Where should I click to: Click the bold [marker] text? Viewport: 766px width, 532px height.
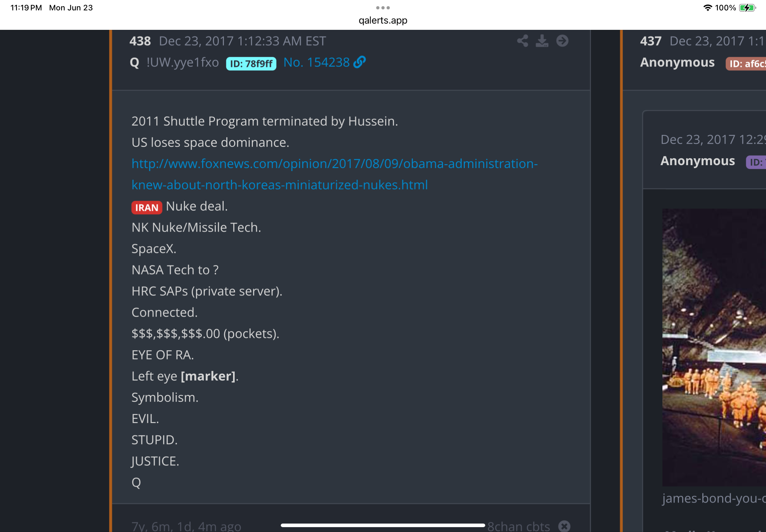coord(208,376)
